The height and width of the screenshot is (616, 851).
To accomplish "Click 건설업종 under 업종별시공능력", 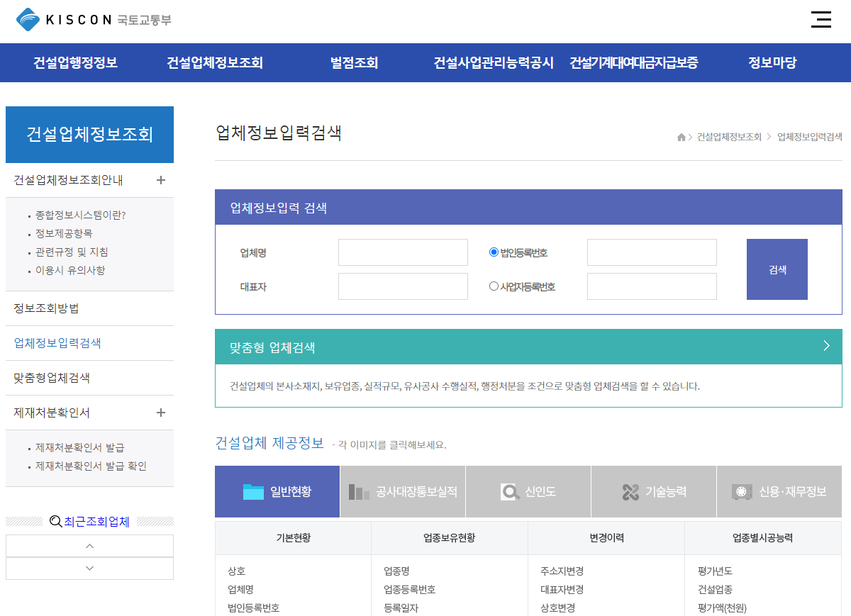I will [715, 590].
